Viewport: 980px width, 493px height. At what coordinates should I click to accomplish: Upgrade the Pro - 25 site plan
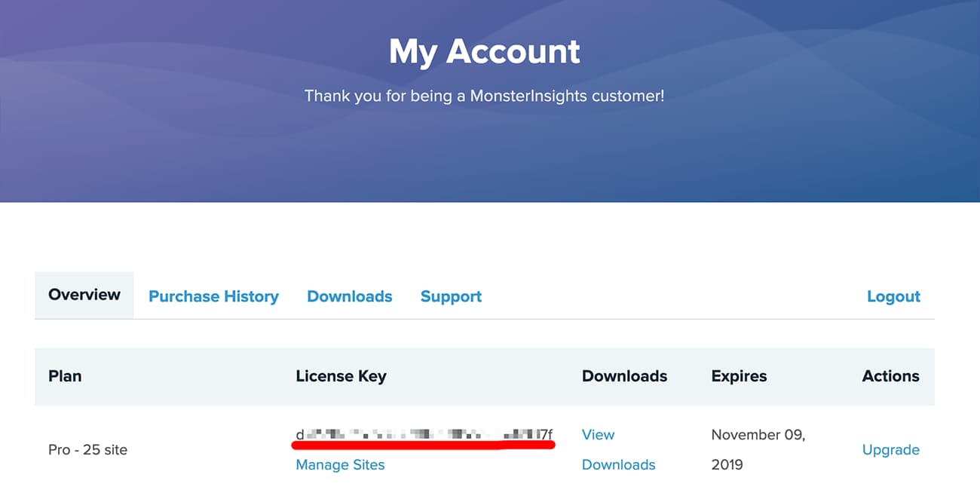pyautogui.click(x=891, y=449)
